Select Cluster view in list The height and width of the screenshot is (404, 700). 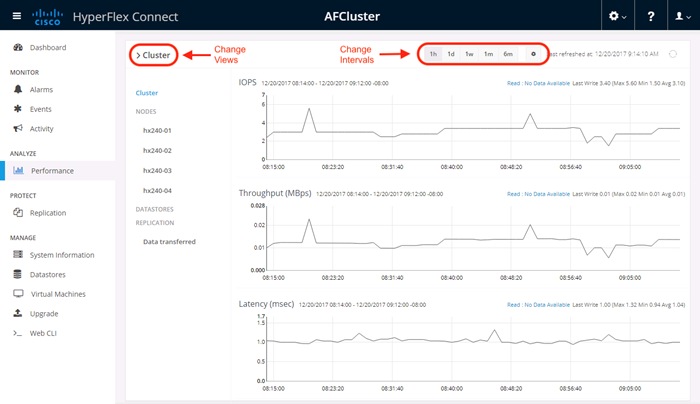pyautogui.click(x=147, y=93)
